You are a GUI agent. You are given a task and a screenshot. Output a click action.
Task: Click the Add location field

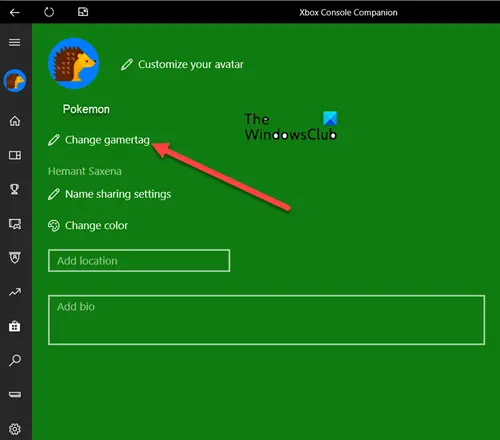point(139,261)
